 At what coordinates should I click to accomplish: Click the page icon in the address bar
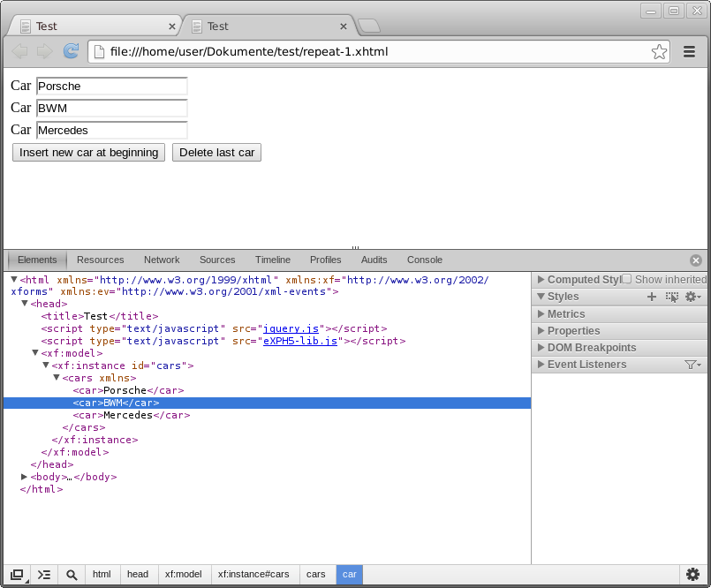click(x=99, y=52)
